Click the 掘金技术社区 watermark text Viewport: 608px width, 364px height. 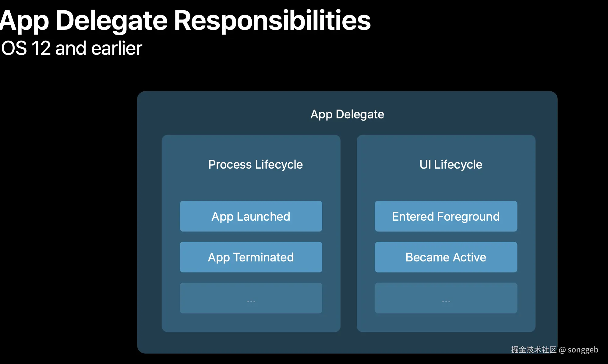tap(533, 350)
